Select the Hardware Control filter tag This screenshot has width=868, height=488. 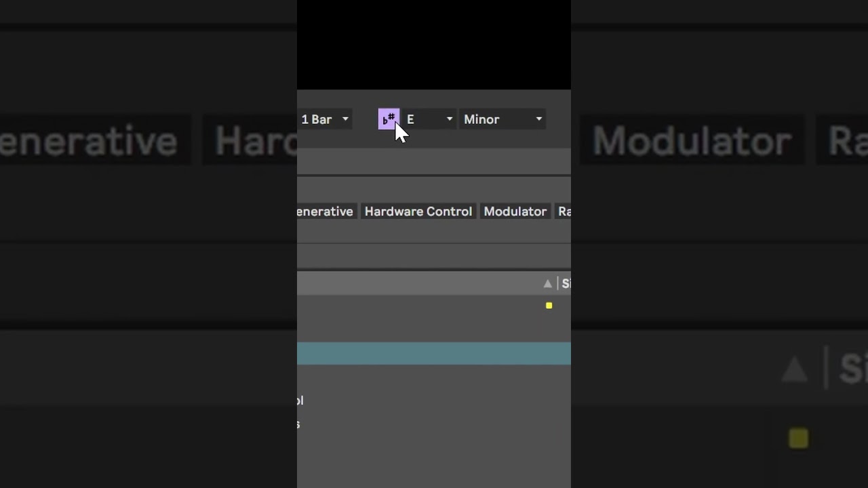[418, 211]
